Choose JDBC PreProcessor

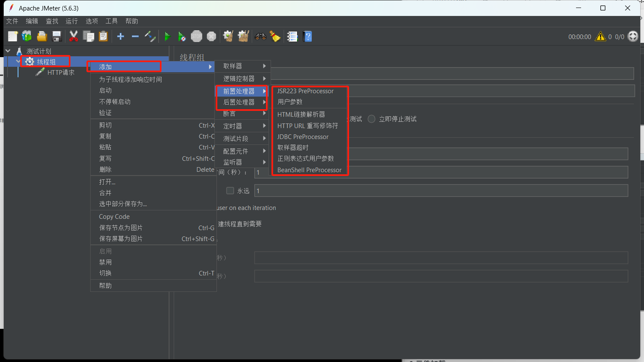coord(310,137)
